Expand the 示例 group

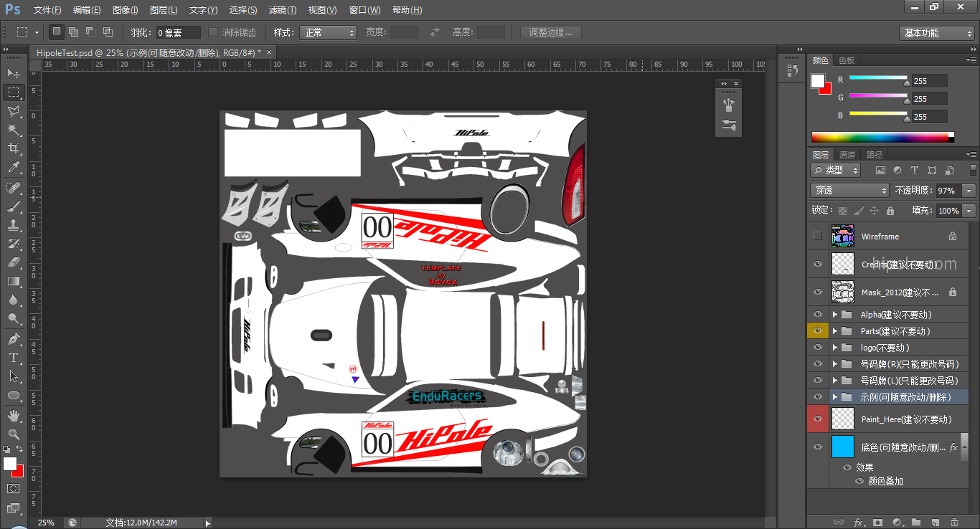coord(835,396)
